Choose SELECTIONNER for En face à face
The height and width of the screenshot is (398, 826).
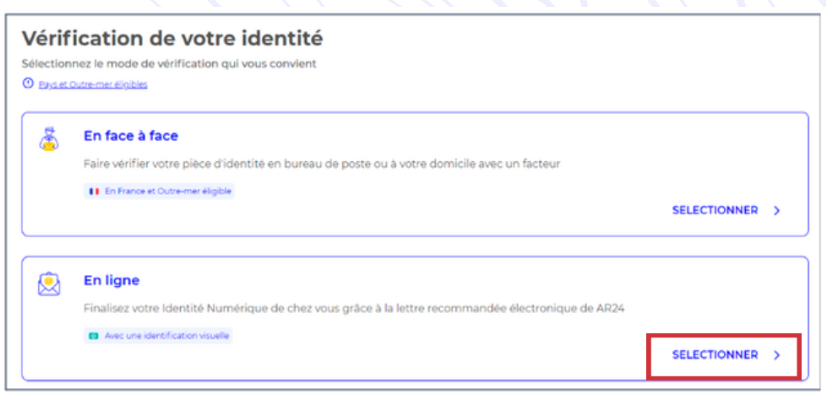click(x=715, y=211)
